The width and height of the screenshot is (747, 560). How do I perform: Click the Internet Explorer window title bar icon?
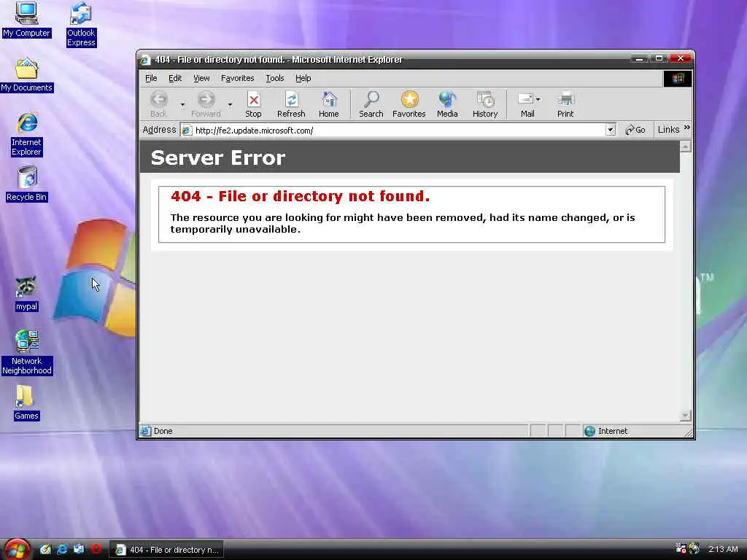[145, 60]
